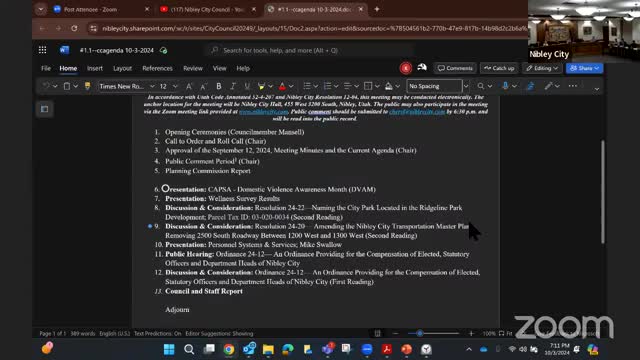Open the navigation pane icon
Screen dimensions: 640x360
pyautogui.click(x=44, y=109)
